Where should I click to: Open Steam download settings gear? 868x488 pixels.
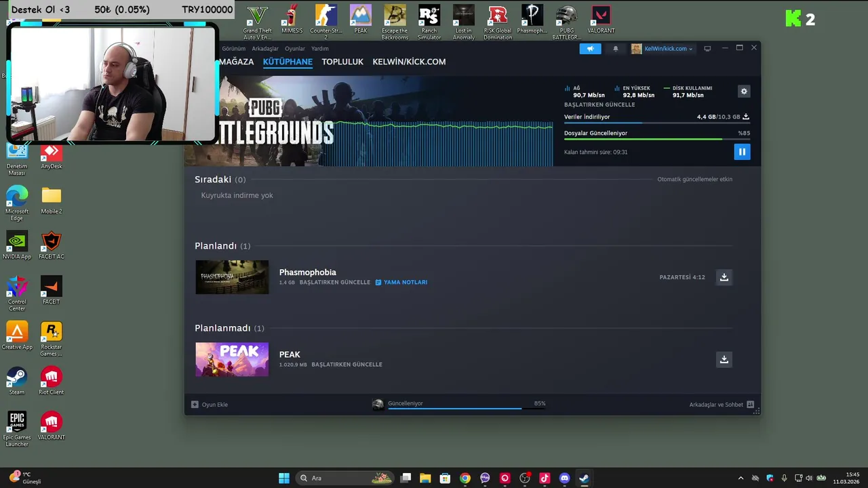[744, 91]
